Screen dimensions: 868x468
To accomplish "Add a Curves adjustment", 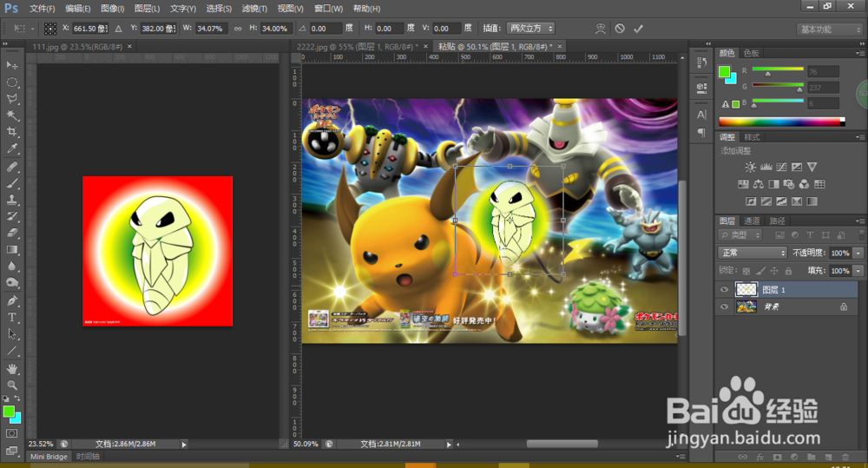I will 781,167.
